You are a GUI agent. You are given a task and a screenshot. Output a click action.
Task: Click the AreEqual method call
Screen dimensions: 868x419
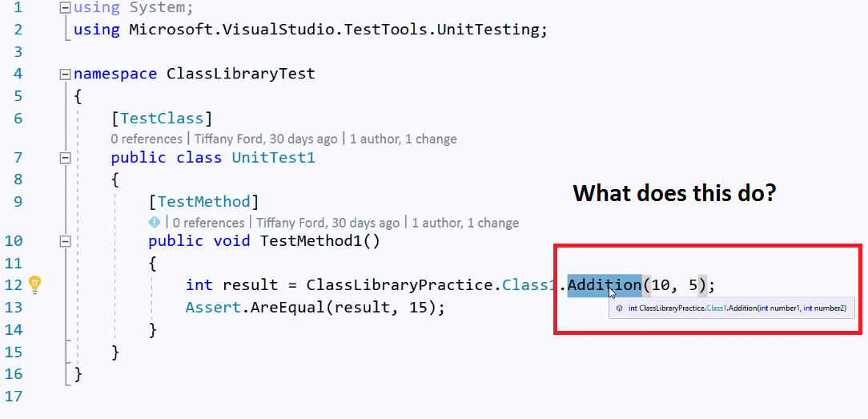pyautogui.click(x=287, y=307)
